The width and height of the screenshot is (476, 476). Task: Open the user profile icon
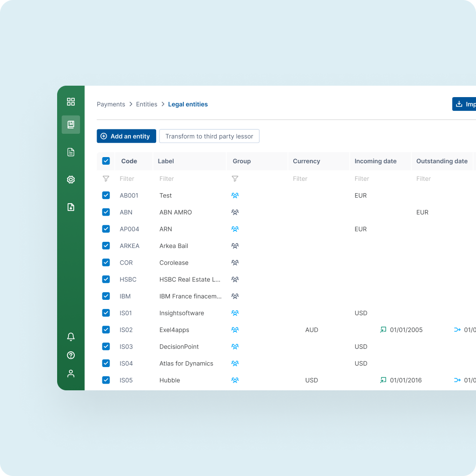[x=71, y=373]
